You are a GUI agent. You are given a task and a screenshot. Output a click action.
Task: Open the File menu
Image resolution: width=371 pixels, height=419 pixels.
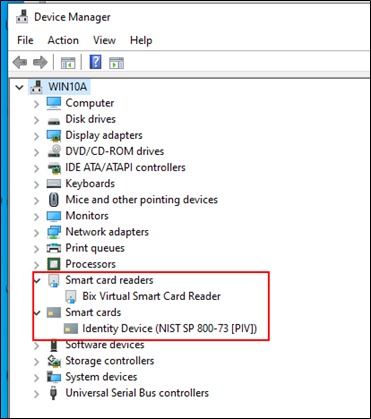(x=25, y=40)
